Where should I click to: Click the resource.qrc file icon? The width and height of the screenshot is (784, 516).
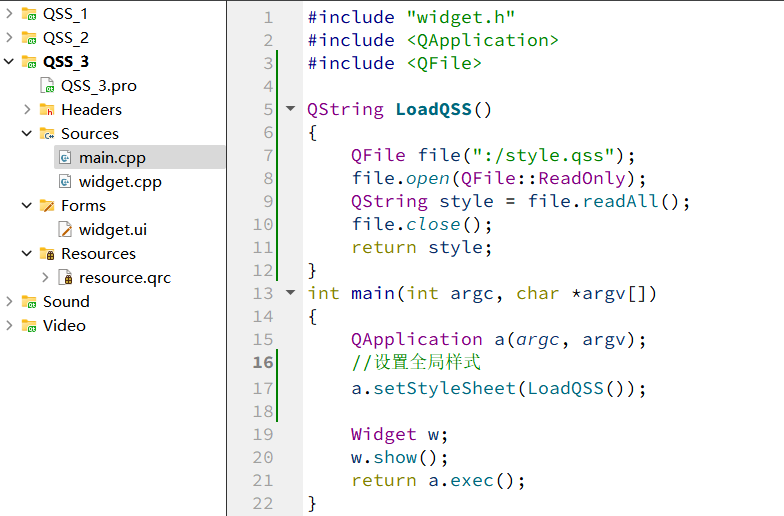(x=65, y=278)
